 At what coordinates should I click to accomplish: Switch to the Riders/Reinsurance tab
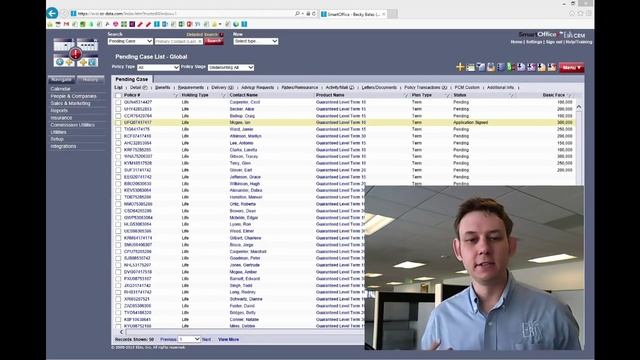(300, 87)
